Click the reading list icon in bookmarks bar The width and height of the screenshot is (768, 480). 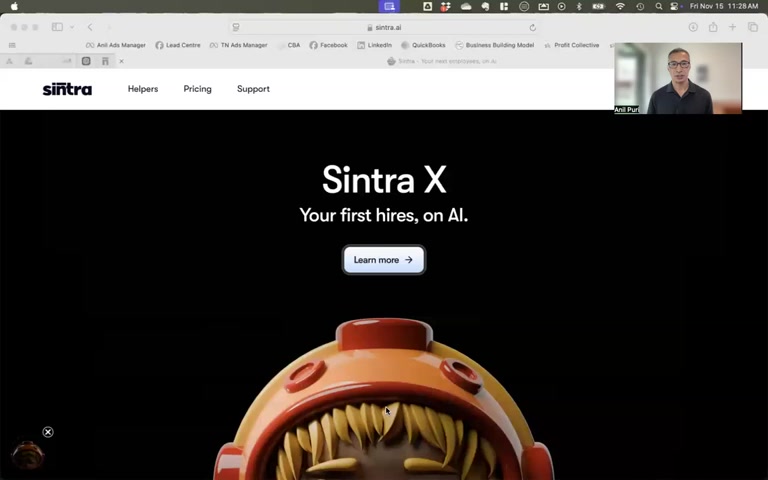point(12,45)
